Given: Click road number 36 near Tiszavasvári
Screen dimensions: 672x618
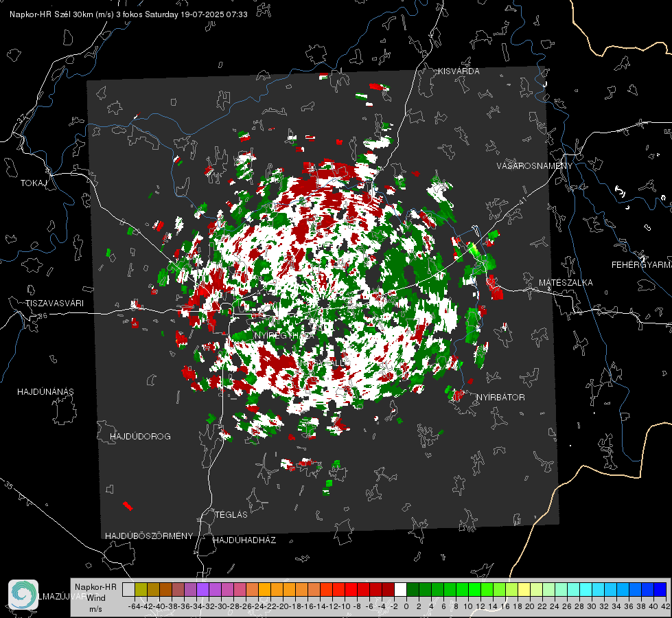Looking at the screenshot, I should 43,316.
